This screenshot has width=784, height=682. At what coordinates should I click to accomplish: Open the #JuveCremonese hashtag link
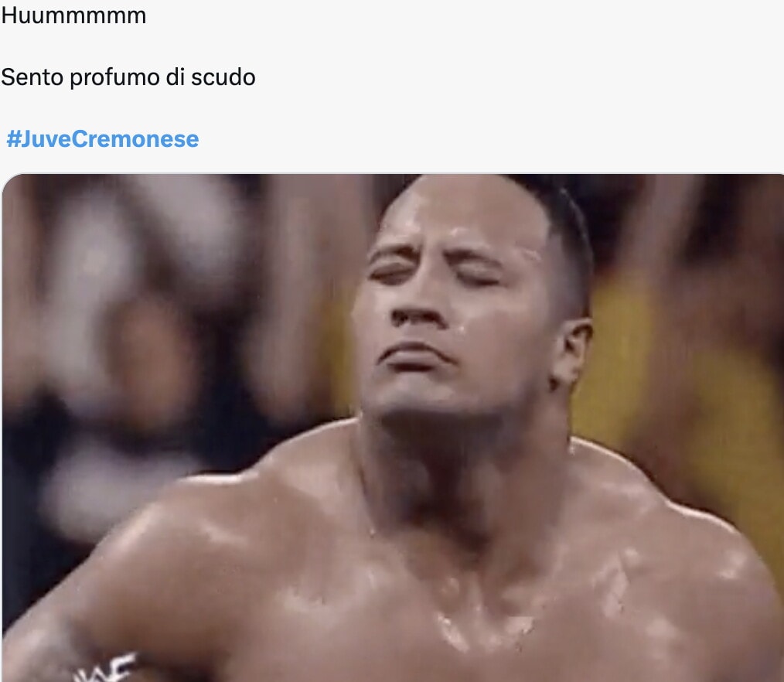pyautogui.click(x=103, y=138)
